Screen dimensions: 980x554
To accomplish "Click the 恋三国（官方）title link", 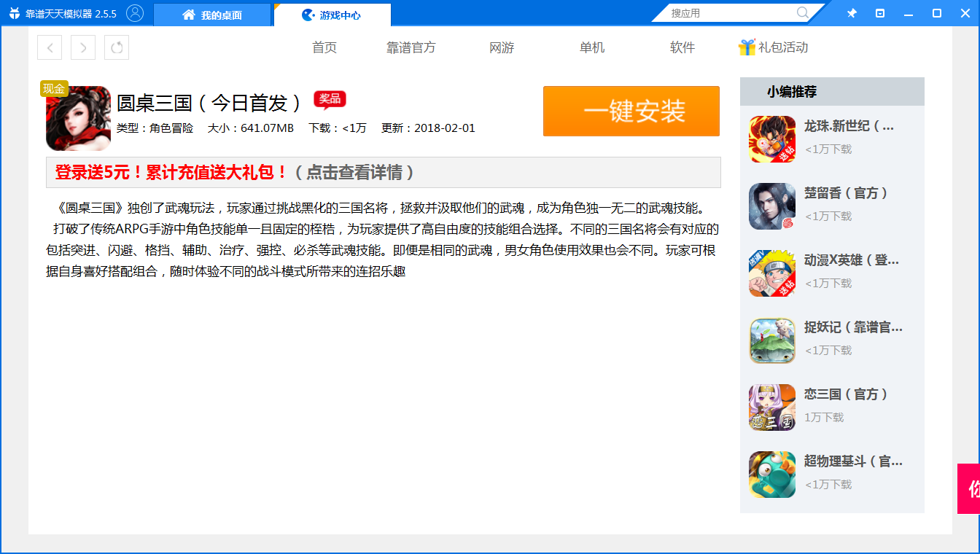I will (847, 394).
